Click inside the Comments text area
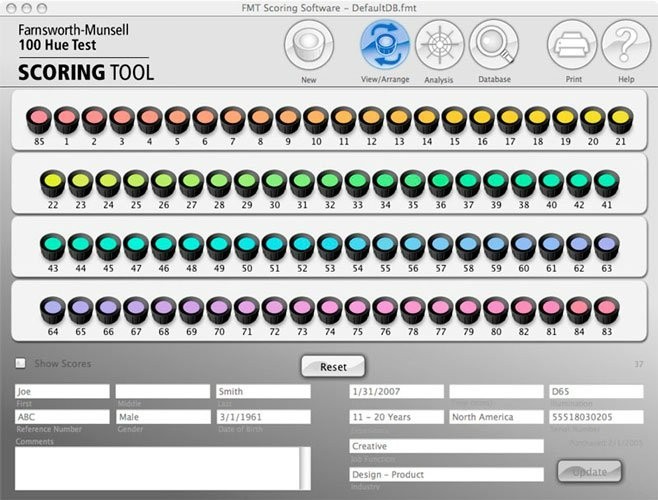The height and width of the screenshot is (500, 658). coord(157,469)
